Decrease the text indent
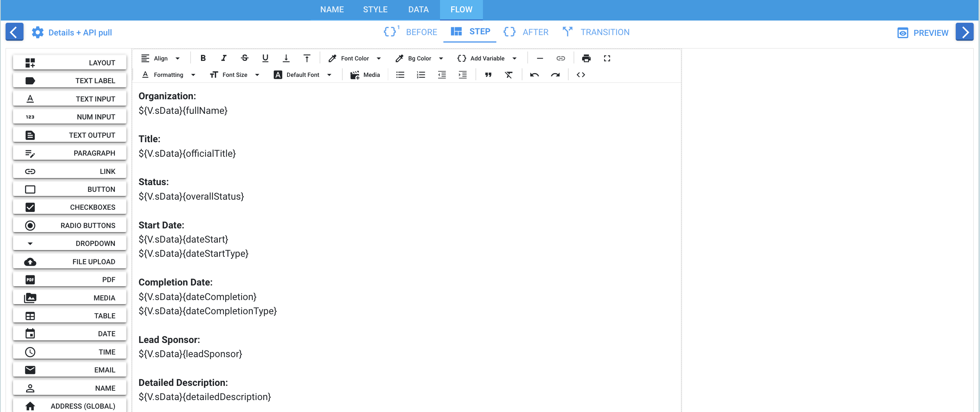980x412 pixels. (442, 75)
